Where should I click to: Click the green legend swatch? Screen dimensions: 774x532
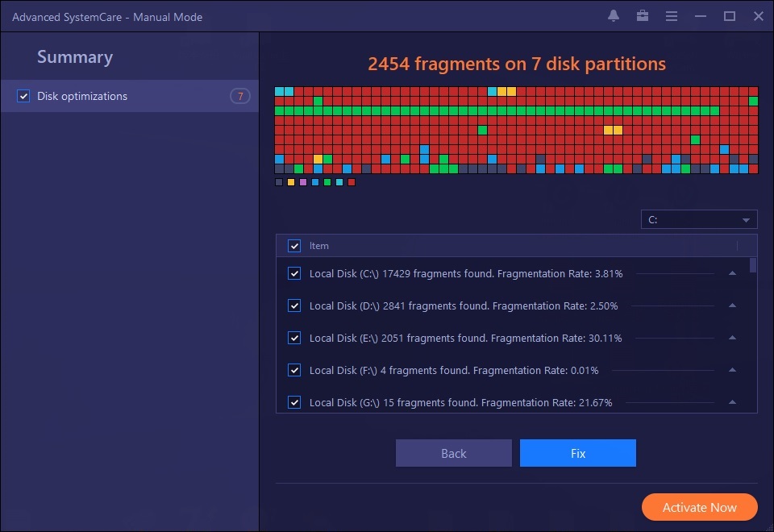point(327,182)
